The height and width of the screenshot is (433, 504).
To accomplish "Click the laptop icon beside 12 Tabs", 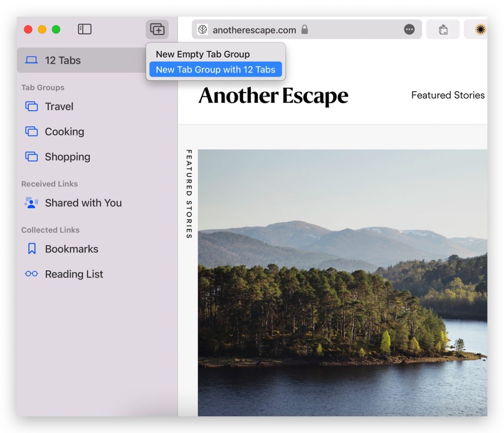I will [x=31, y=60].
